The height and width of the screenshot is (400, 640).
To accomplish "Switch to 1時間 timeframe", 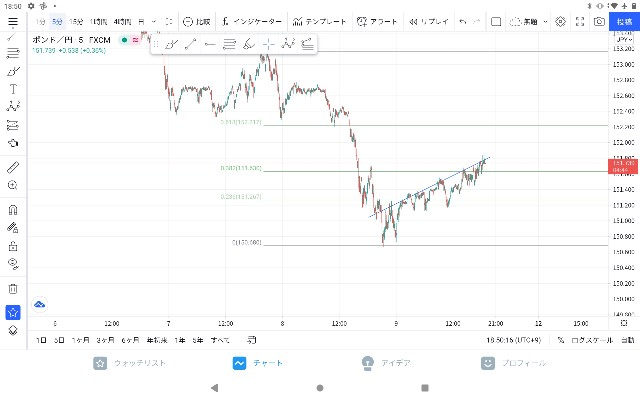I will [x=98, y=22].
